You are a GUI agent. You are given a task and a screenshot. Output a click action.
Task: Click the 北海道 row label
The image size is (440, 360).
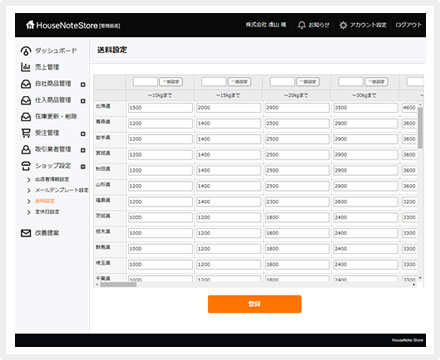tap(103, 106)
